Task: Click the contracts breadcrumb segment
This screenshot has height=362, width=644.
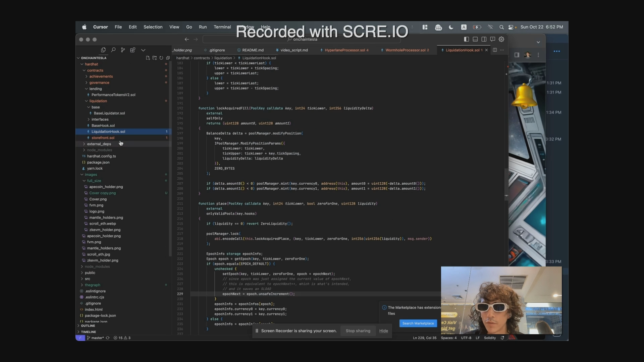Action: 202,58
